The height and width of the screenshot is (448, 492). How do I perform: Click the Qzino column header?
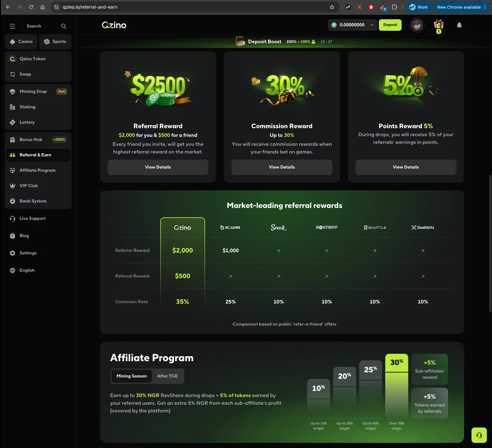(x=182, y=228)
